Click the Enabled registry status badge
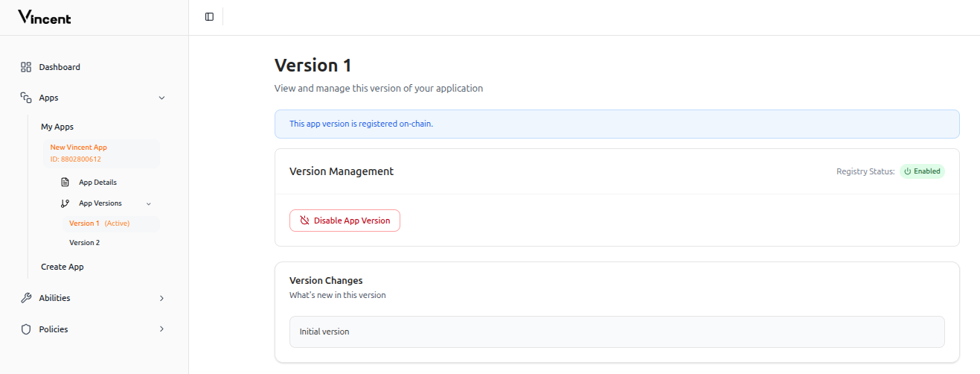Image resolution: width=980 pixels, height=374 pixels. click(x=922, y=171)
